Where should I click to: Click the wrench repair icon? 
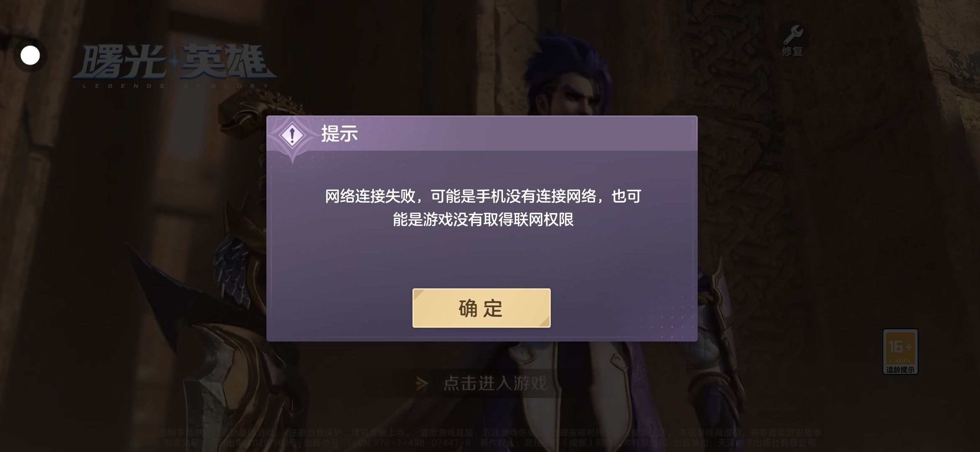tap(793, 35)
